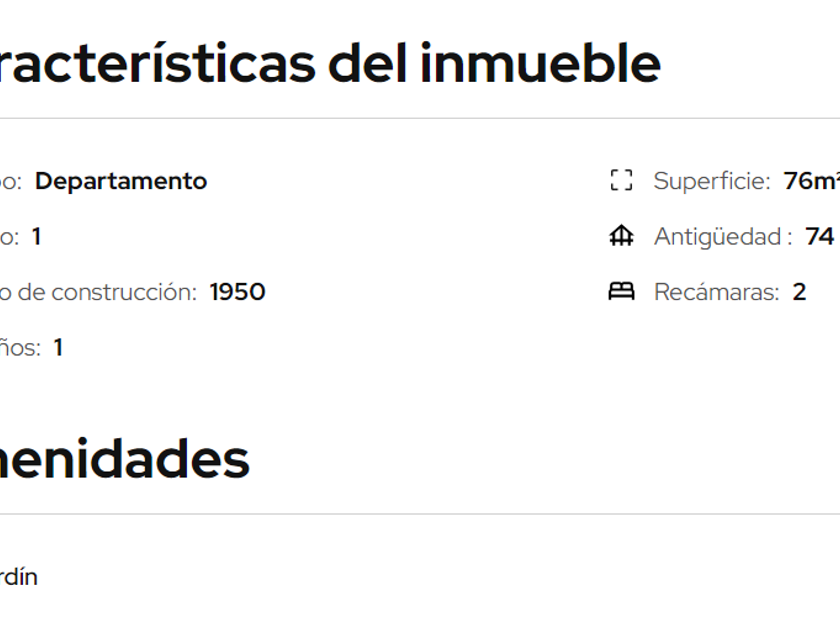840x630 pixels.
Task: Click the Baños label text
Action: click(18, 348)
